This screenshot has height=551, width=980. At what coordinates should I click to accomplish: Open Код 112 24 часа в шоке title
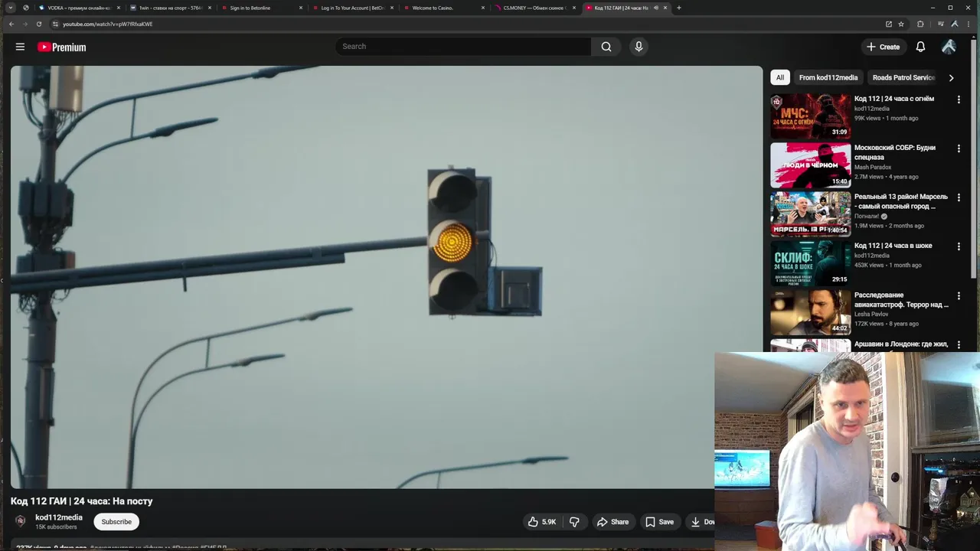point(893,246)
